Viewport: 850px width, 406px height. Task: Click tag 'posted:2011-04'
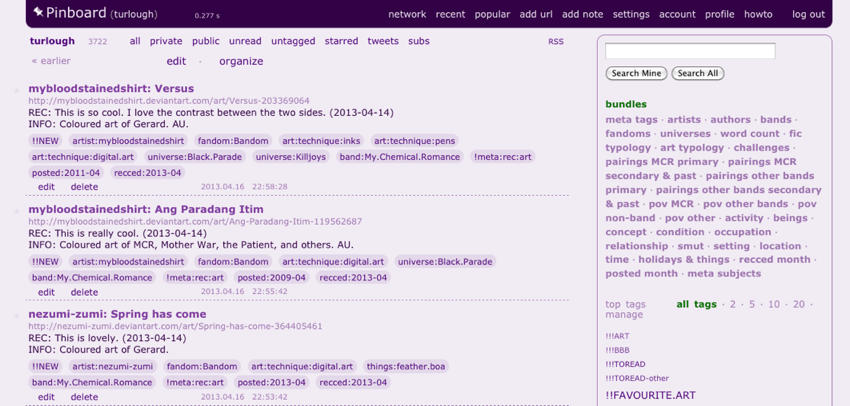click(66, 173)
